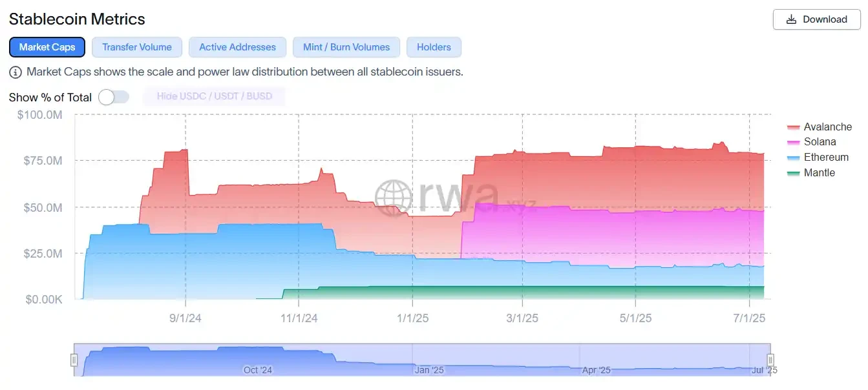Click the rwa.xyz globe watermark logo

coord(394,198)
